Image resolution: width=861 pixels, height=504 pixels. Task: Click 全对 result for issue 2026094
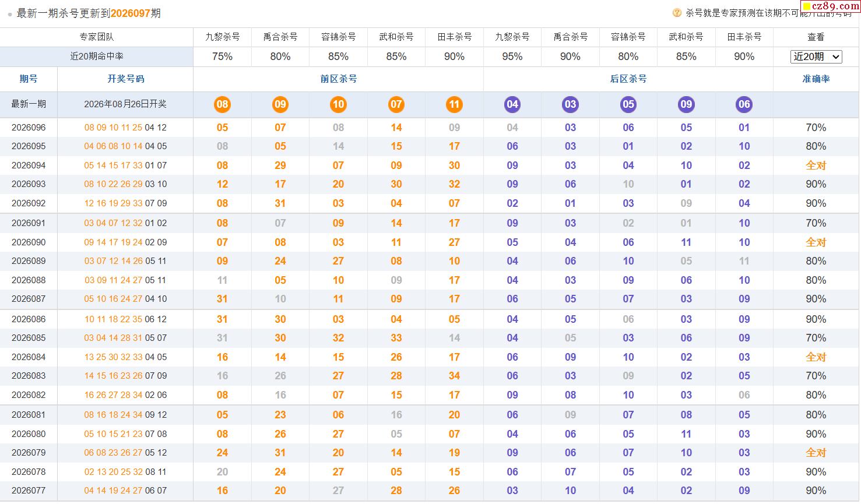pos(816,165)
